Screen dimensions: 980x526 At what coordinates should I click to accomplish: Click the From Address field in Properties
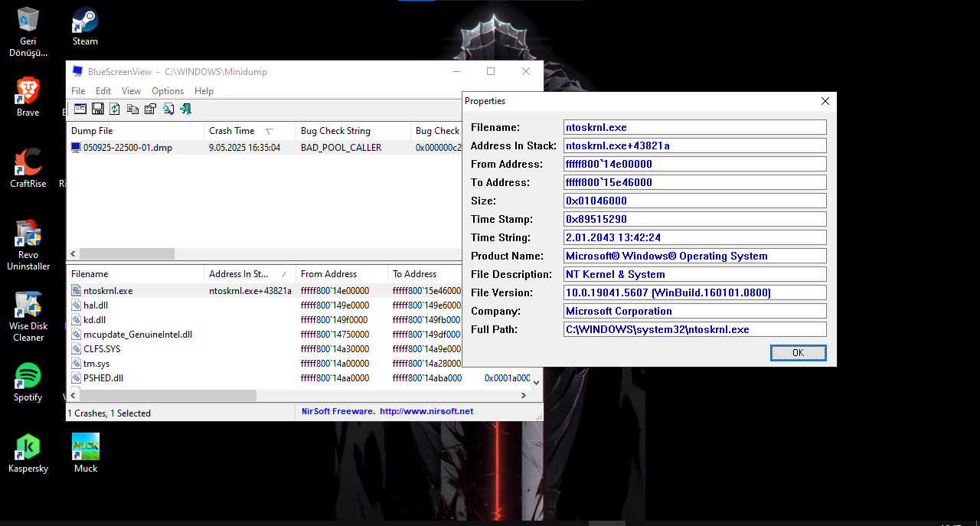(695, 164)
